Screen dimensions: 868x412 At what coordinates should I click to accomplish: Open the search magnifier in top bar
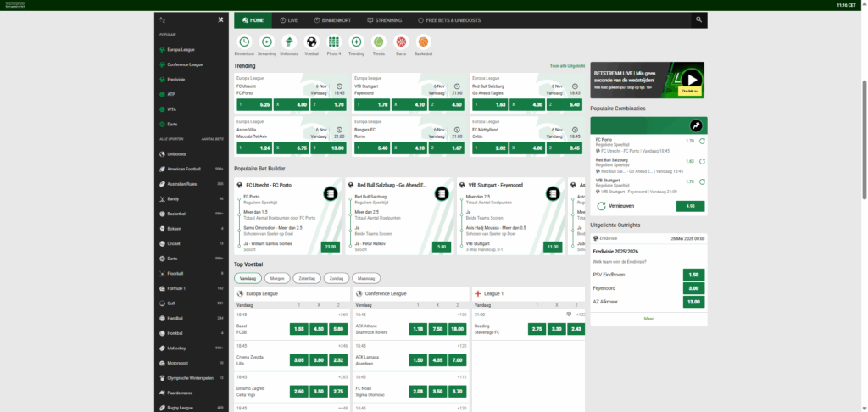[x=698, y=20]
